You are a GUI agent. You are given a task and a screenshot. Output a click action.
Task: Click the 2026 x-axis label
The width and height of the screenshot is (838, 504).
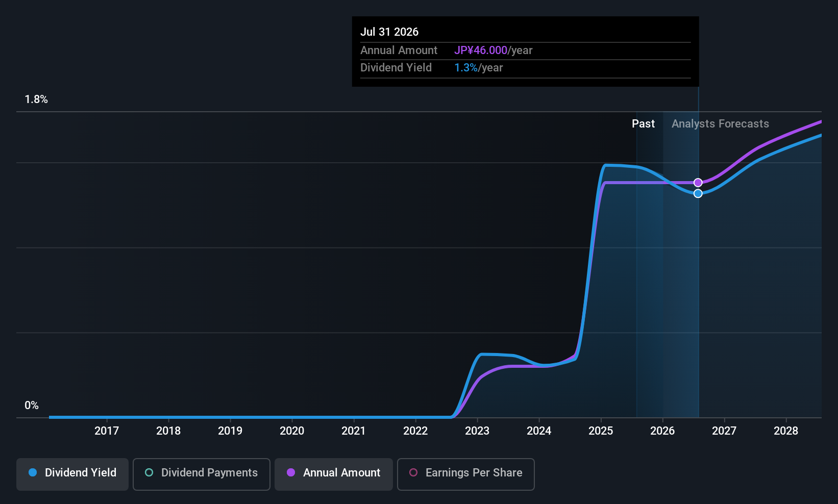[x=662, y=431]
